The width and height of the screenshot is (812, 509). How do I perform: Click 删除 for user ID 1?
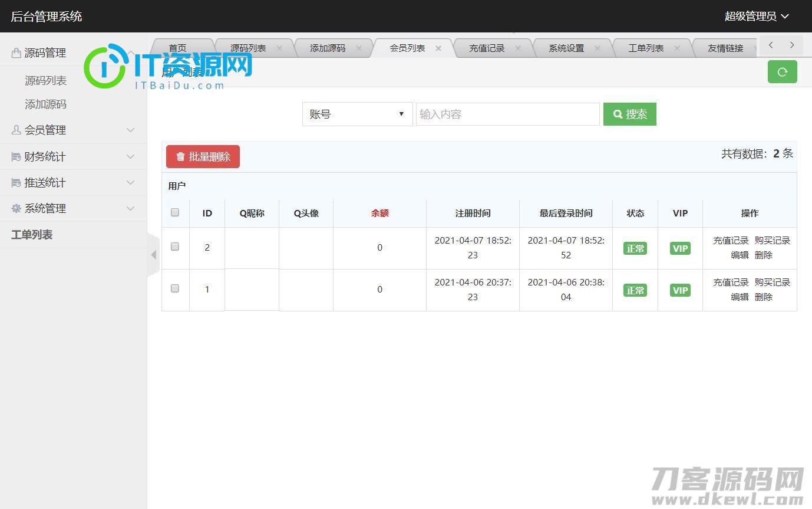764,297
